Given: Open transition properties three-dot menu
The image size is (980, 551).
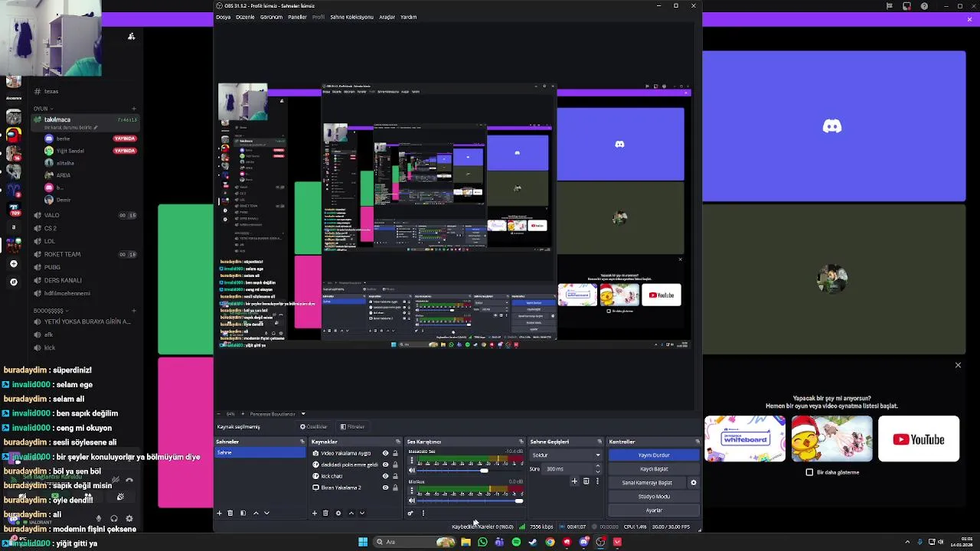Looking at the screenshot, I should coord(597,481).
